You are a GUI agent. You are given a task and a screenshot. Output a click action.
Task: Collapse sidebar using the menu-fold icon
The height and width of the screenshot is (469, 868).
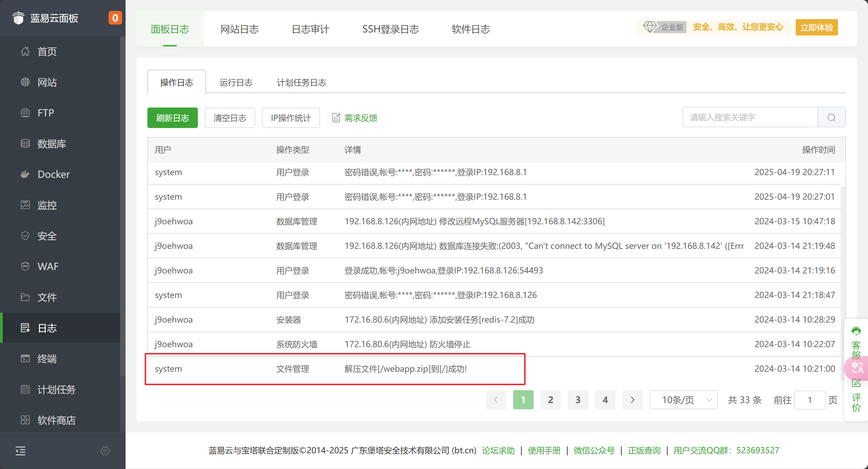click(20, 451)
